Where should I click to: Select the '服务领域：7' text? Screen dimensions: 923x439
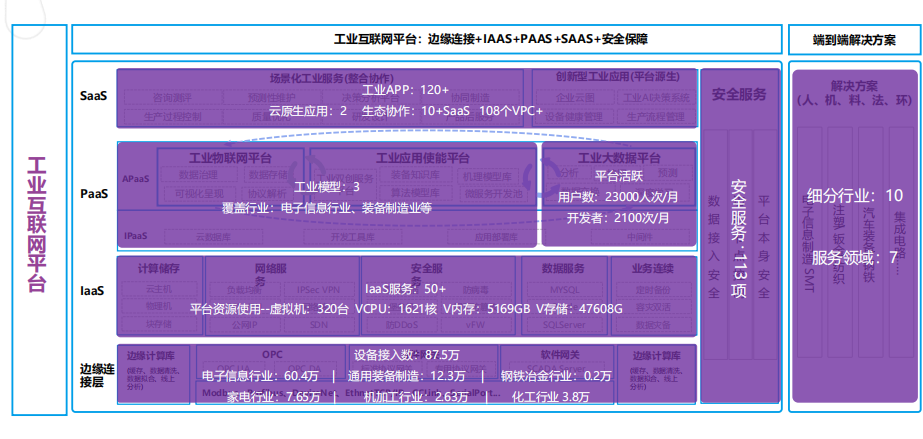855,257
